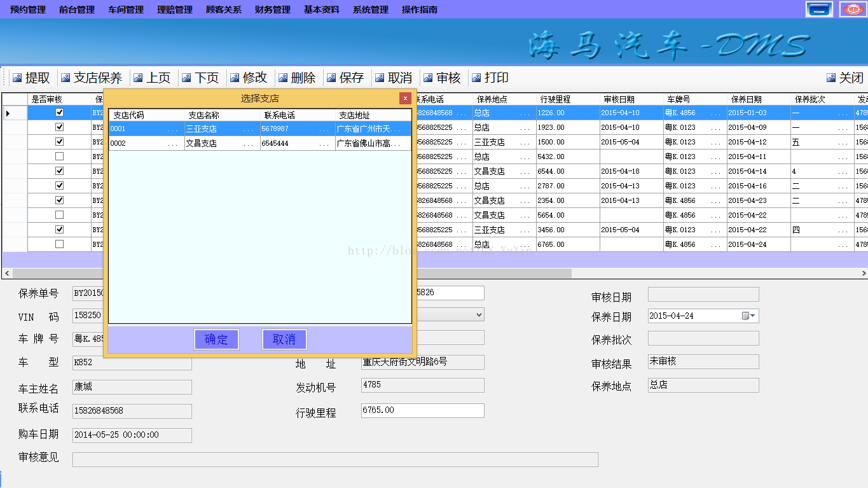Image resolution: width=868 pixels, height=488 pixels.
Task: Click the 行驶里程 input field showing 6765.00
Action: point(422,410)
